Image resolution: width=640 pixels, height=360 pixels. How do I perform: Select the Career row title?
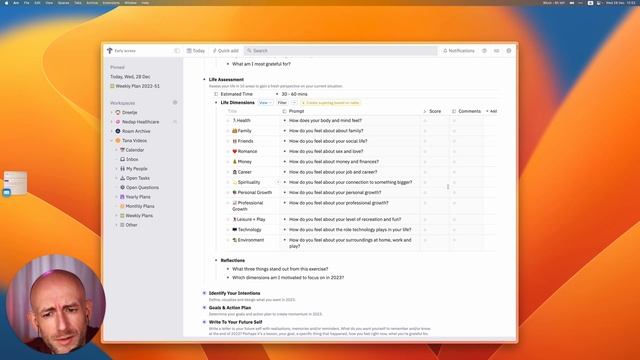[x=244, y=172]
